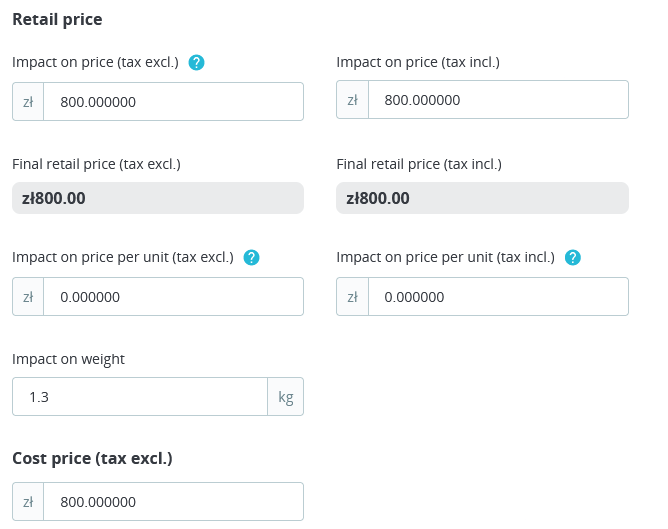
Task: Click zł prefix of Impact on price (tax incl.)
Action: pyautogui.click(x=353, y=100)
